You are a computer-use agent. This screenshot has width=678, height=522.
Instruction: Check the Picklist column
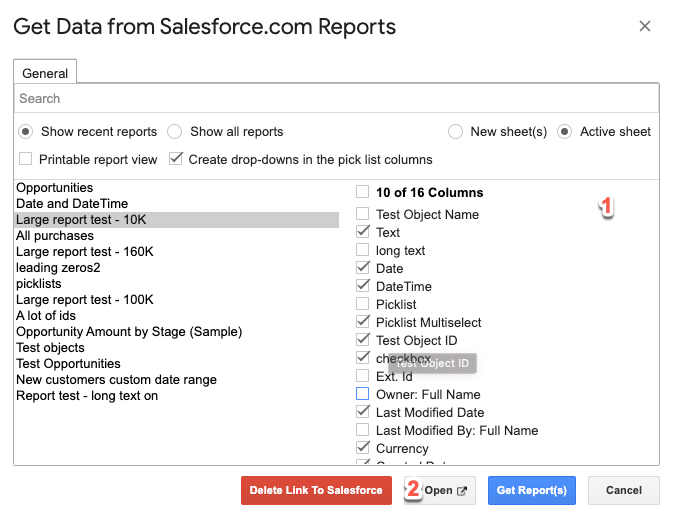362,304
